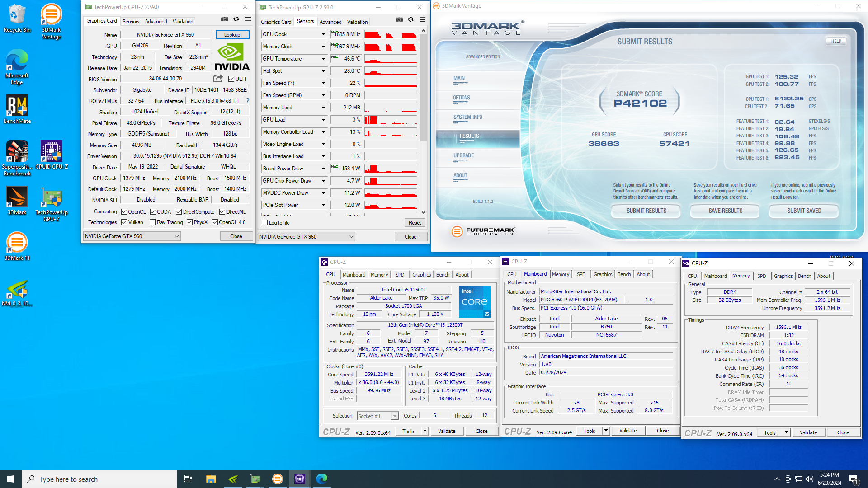Open File Explorer from the taskbar
Screen dimensions: 868x488
[211, 479]
